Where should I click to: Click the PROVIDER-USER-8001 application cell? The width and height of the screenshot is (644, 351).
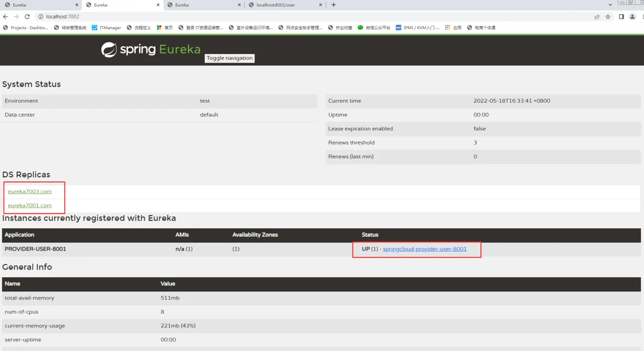coord(35,249)
